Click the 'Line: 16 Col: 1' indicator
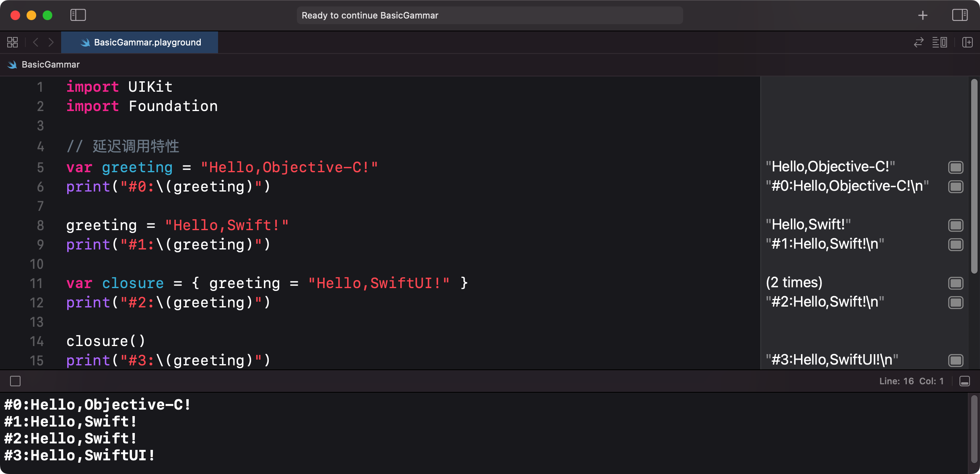980x474 pixels. point(911,381)
